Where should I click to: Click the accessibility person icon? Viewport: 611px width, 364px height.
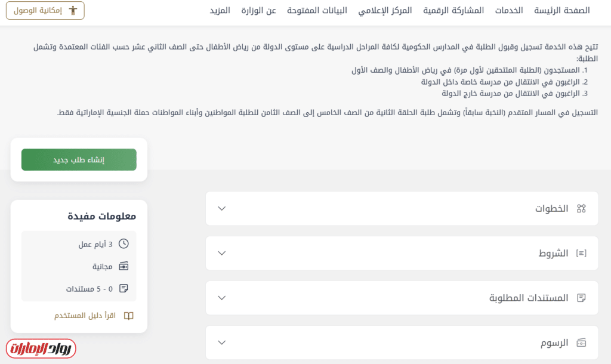coord(73,11)
